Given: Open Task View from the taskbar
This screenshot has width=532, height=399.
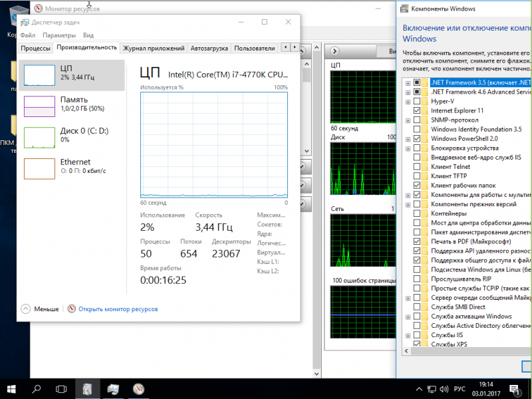Looking at the screenshot, I should pos(61,389).
